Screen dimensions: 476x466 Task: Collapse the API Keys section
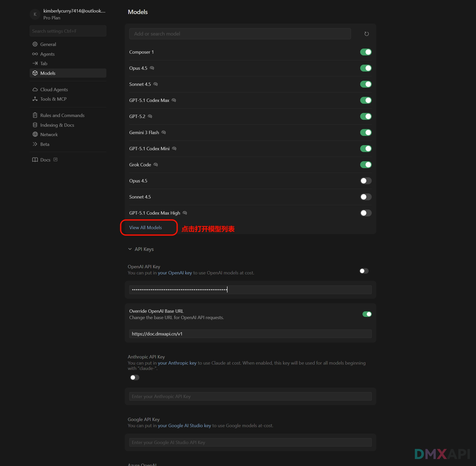130,249
